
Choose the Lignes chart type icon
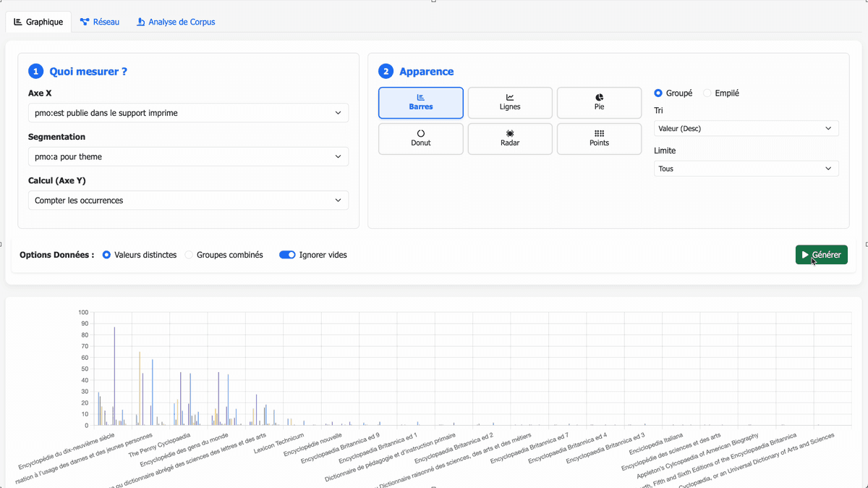[x=510, y=98]
